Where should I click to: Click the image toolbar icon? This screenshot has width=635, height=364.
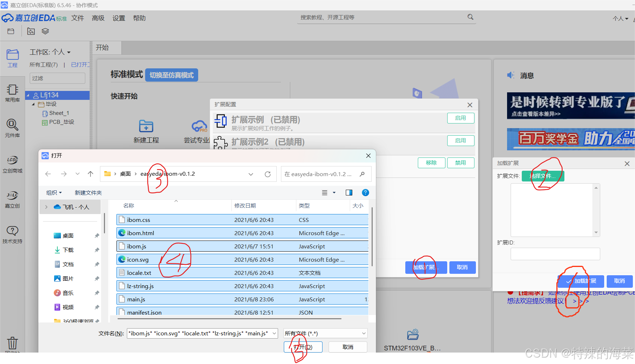click(31, 31)
